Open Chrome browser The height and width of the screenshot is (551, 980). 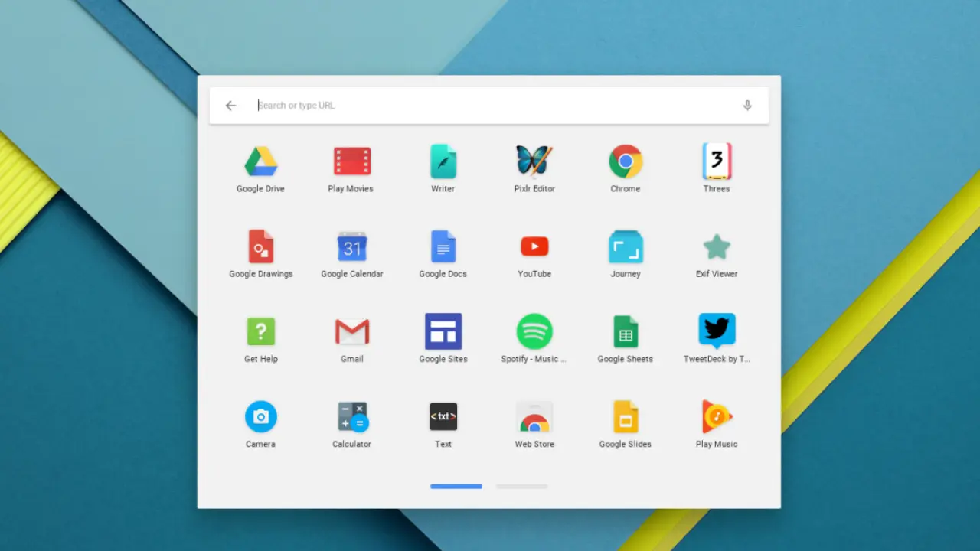click(626, 162)
